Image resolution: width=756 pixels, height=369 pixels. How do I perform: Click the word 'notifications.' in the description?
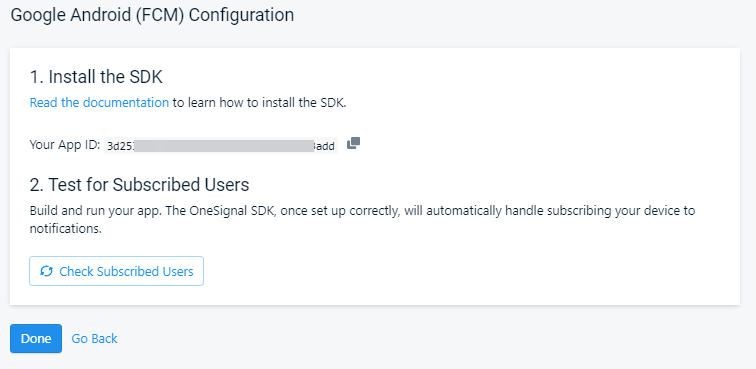(x=66, y=229)
